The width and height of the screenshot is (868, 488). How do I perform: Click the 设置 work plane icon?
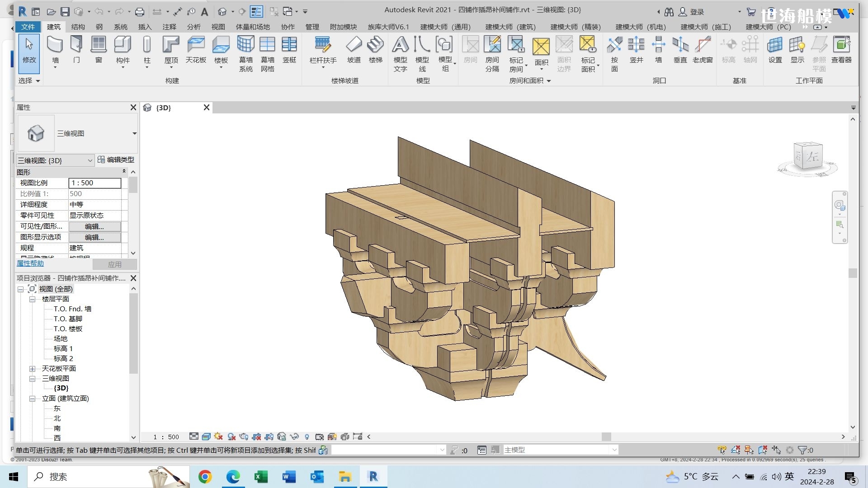point(775,50)
